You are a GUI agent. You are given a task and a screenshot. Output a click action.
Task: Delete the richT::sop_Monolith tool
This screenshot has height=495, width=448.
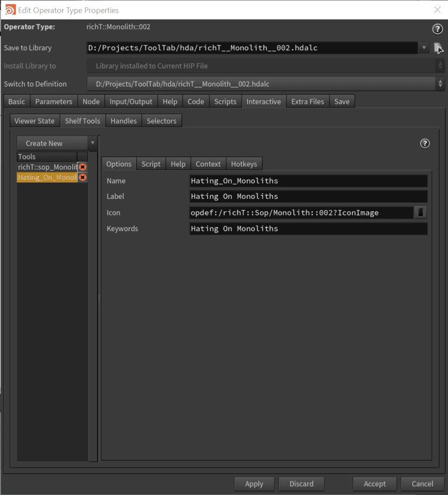pyautogui.click(x=82, y=167)
